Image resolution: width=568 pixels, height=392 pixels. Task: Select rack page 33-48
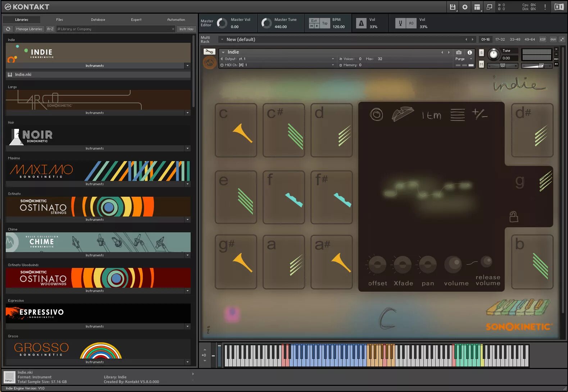[515, 39]
